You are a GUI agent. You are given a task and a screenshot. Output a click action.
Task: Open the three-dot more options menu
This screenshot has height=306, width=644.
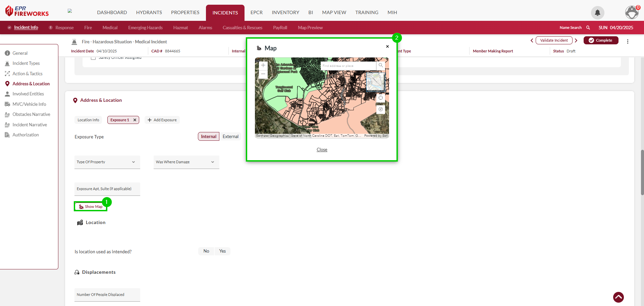628,41
